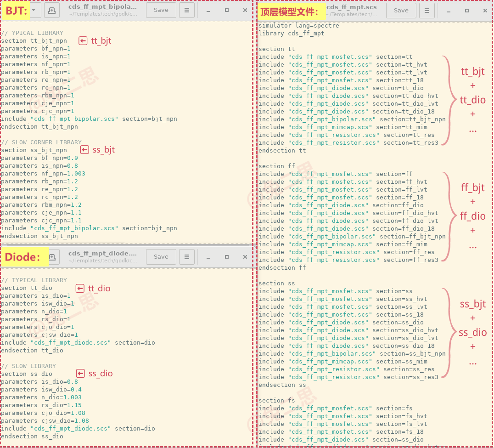The height and width of the screenshot is (448, 494).
Task: Click line 'parameters bf_npn=1'
Action: tap(36, 49)
